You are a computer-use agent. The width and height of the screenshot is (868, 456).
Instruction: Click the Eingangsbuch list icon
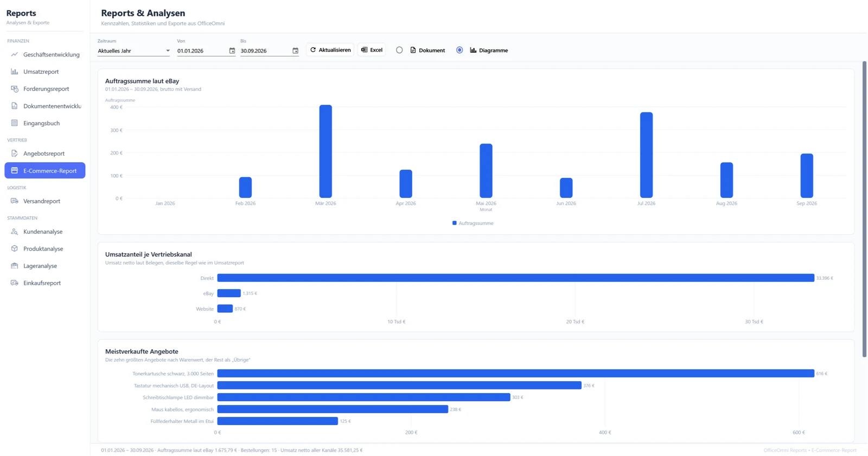tap(15, 123)
